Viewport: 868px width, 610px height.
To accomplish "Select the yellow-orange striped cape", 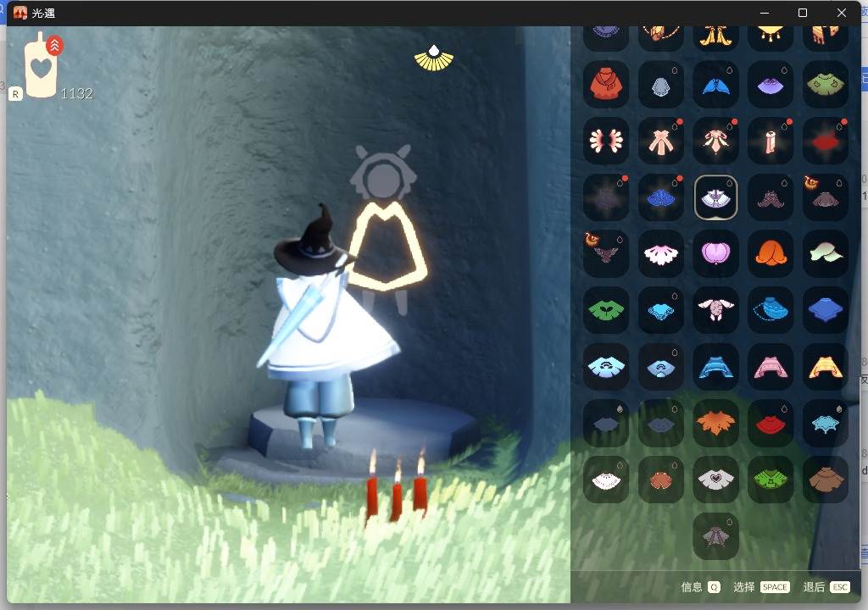I will point(826,367).
